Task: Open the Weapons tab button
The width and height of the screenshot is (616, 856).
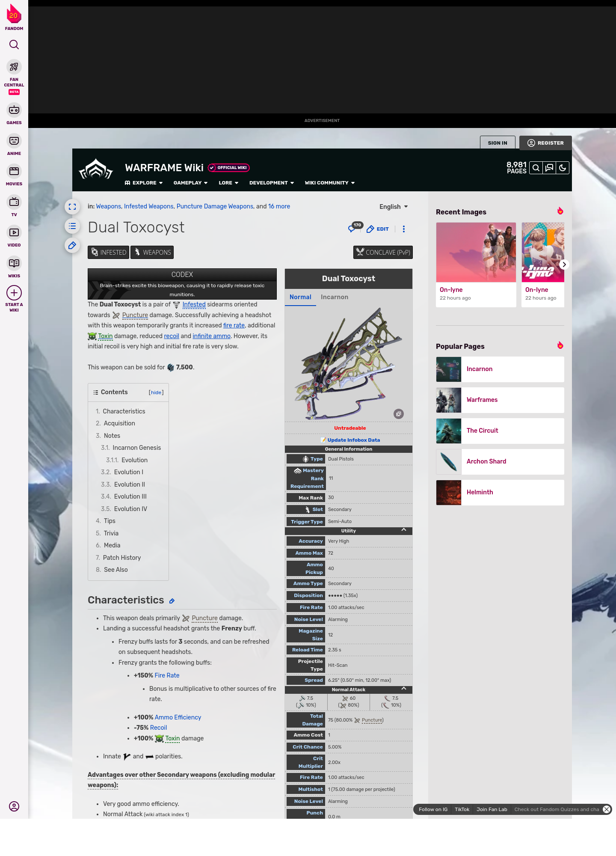Action: 152,253
